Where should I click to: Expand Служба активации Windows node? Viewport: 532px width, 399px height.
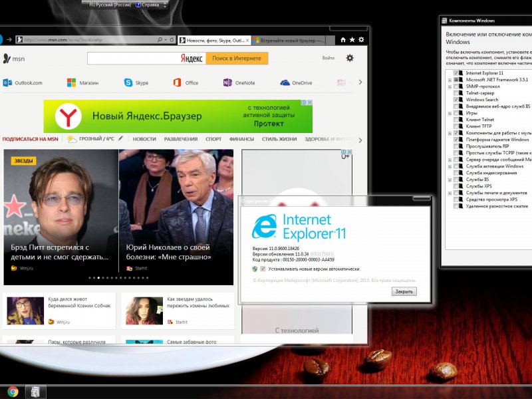coord(450,167)
